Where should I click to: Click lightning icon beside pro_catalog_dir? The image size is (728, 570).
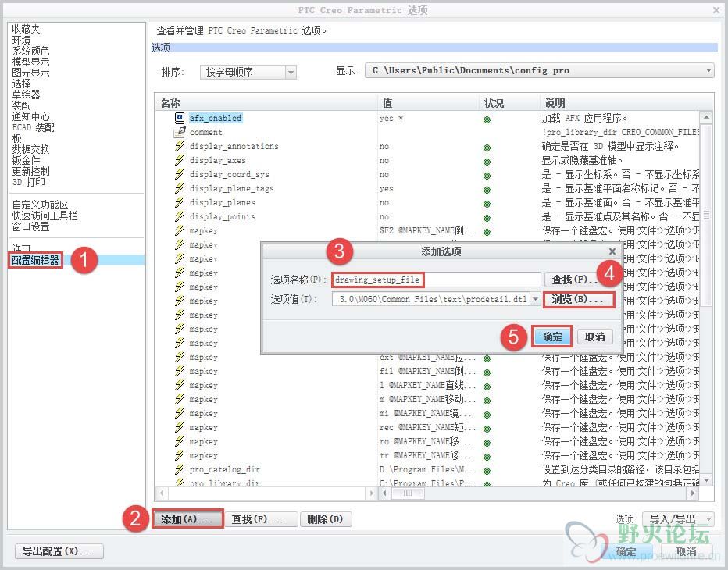point(180,469)
